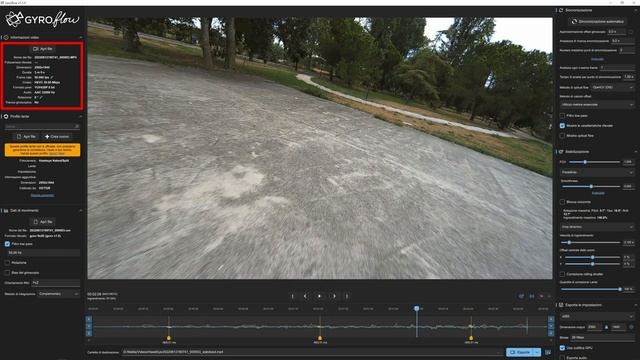Open integration method Complementary dropdown
The image size is (640, 360).
pyautogui.click(x=59, y=294)
